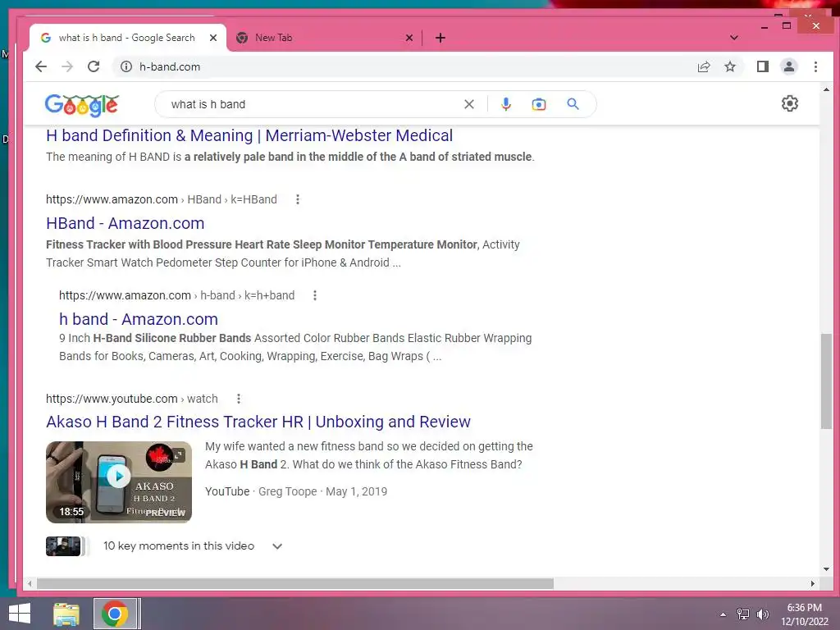Open the network icon in system tray
The width and height of the screenshot is (840, 630).
[x=743, y=614]
